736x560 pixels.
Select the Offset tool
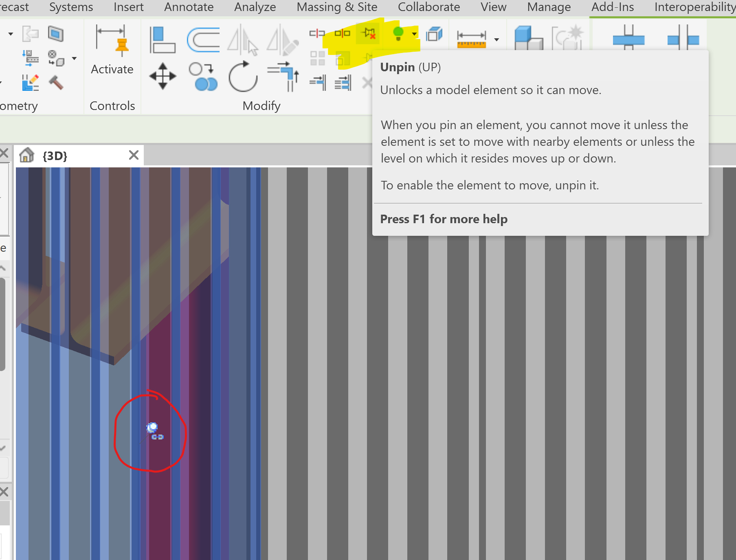click(x=202, y=39)
